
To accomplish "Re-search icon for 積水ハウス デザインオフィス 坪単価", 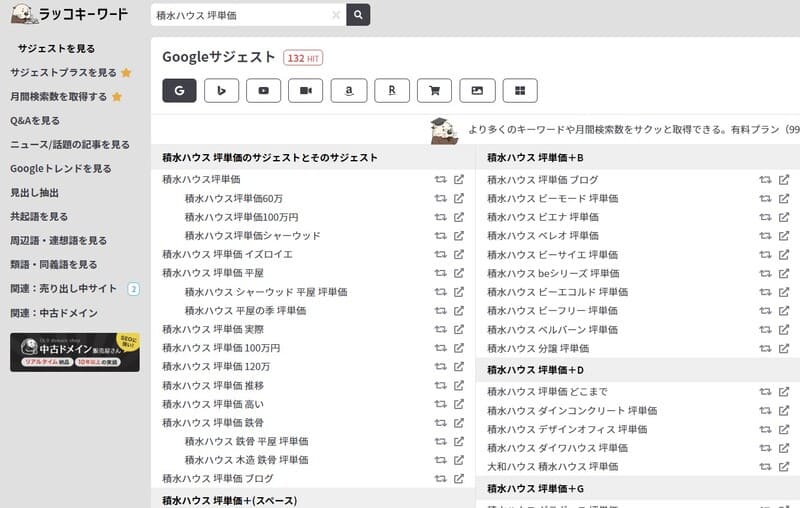I will click(x=765, y=429).
